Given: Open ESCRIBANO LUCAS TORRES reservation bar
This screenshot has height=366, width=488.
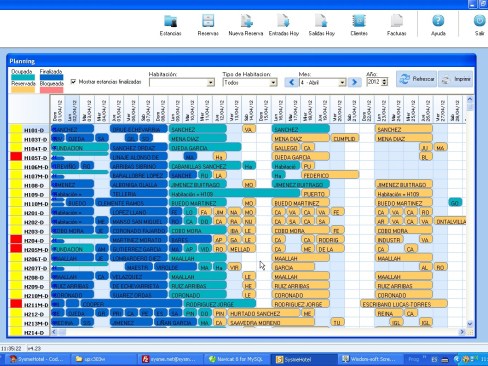Looking at the screenshot, I should point(404,304).
